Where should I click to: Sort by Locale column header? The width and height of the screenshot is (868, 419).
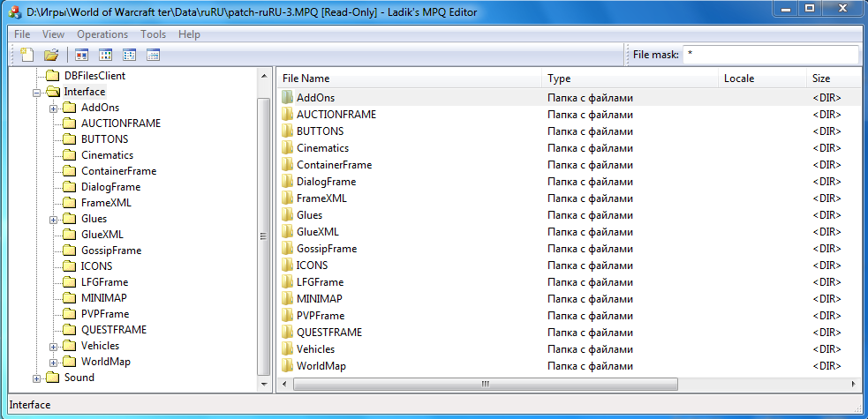click(762, 79)
